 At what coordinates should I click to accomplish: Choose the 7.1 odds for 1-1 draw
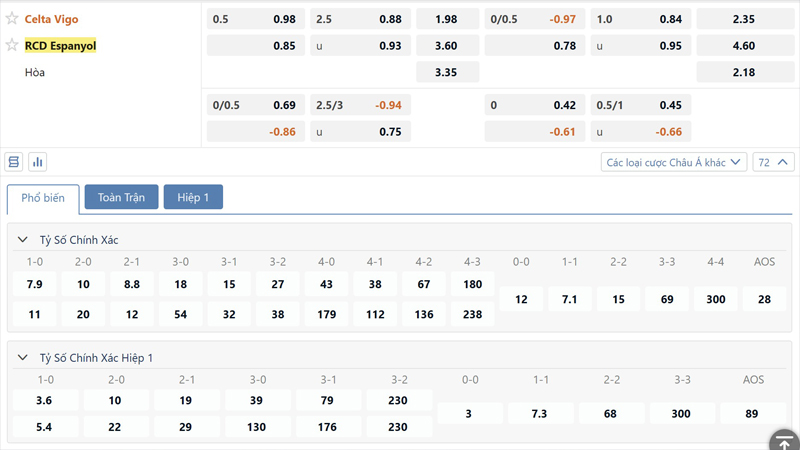pyautogui.click(x=570, y=299)
